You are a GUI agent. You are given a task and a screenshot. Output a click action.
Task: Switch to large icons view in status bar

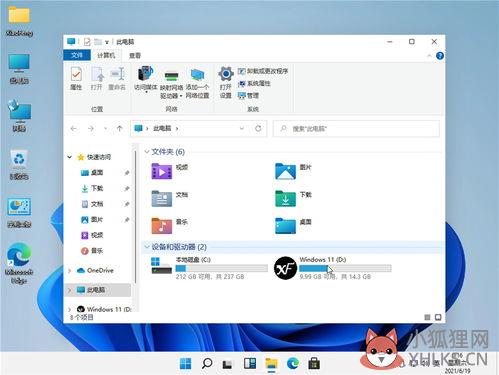(x=438, y=317)
